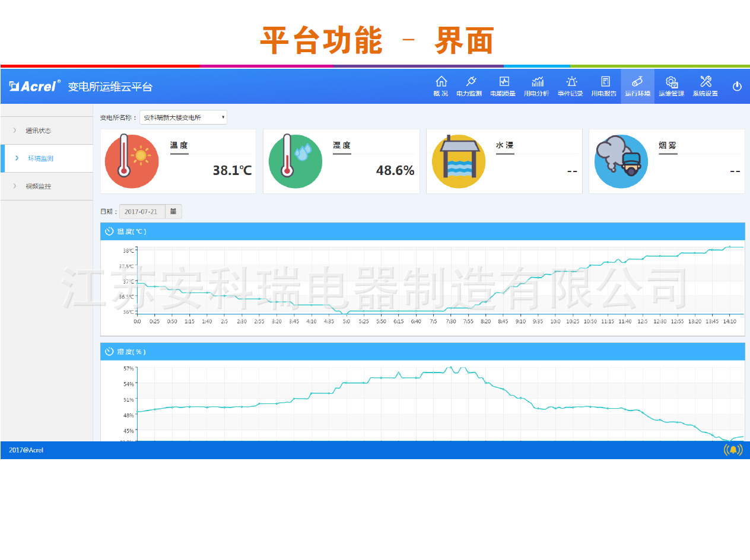Click the alarm bell icon in footer

tap(733, 450)
